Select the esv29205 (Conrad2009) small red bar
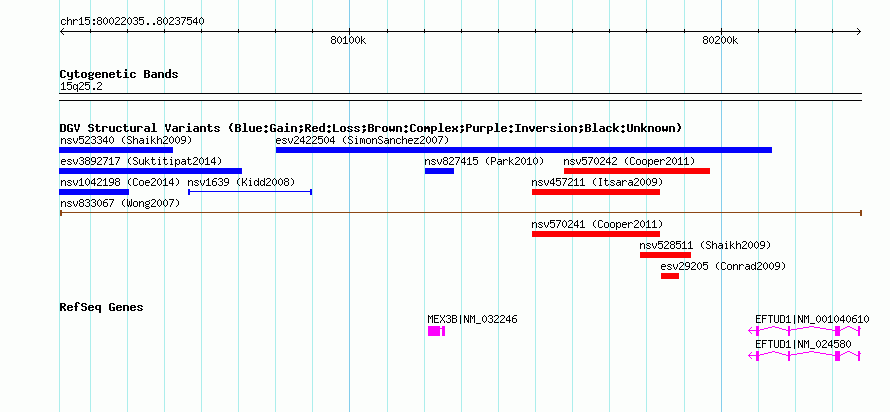This screenshot has height=412, width=890. pos(670,276)
